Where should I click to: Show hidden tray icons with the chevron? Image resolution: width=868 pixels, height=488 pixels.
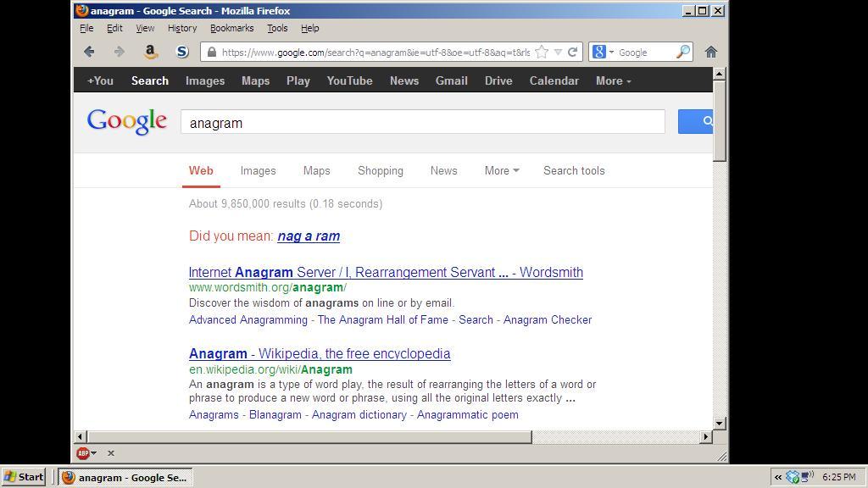[778, 477]
